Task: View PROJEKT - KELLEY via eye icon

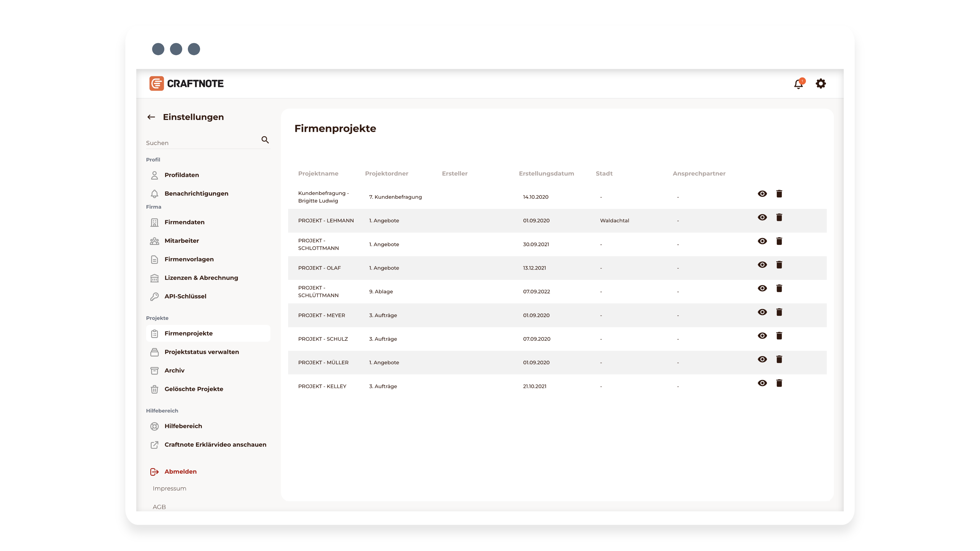Action: (x=762, y=383)
